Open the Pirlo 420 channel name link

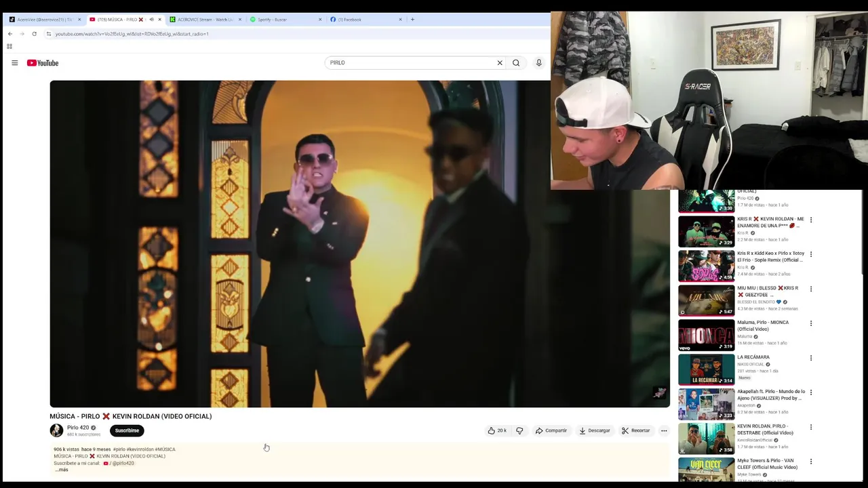pyautogui.click(x=78, y=428)
